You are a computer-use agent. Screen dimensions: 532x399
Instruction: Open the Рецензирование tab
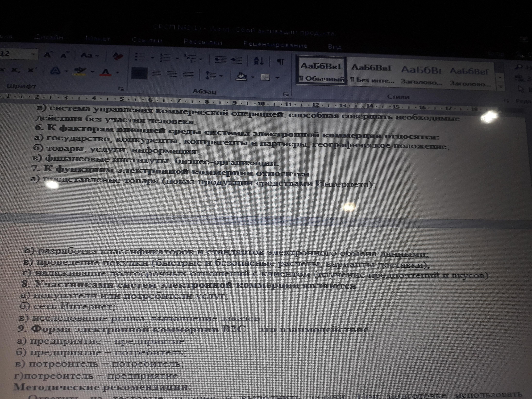pyautogui.click(x=275, y=45)
